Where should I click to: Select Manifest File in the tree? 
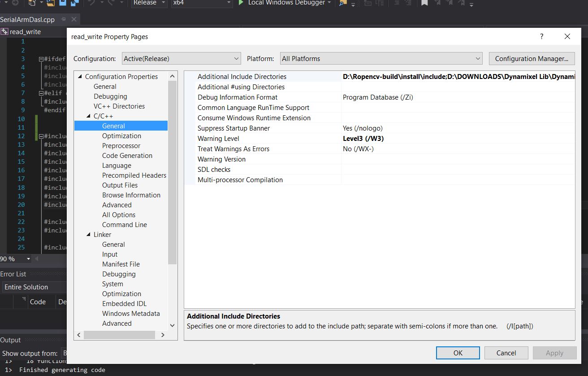pyautogui.click(x=121, y=264)
